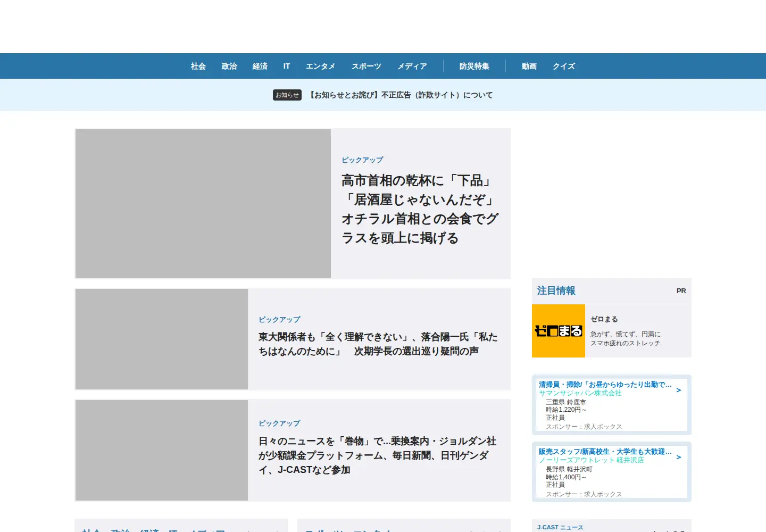766x532 pixels.
Task: Click the PR label in 注目情報 box
Action: click(x=681, y=291)
